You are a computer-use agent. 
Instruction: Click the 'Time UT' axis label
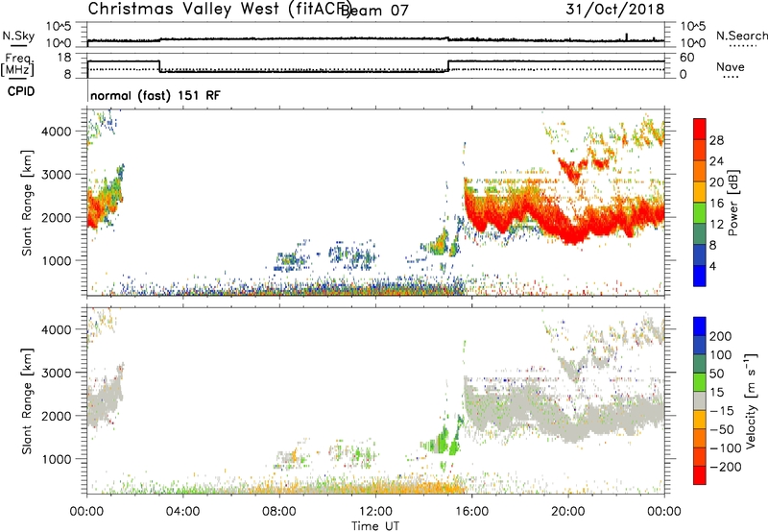click(375, 526)
